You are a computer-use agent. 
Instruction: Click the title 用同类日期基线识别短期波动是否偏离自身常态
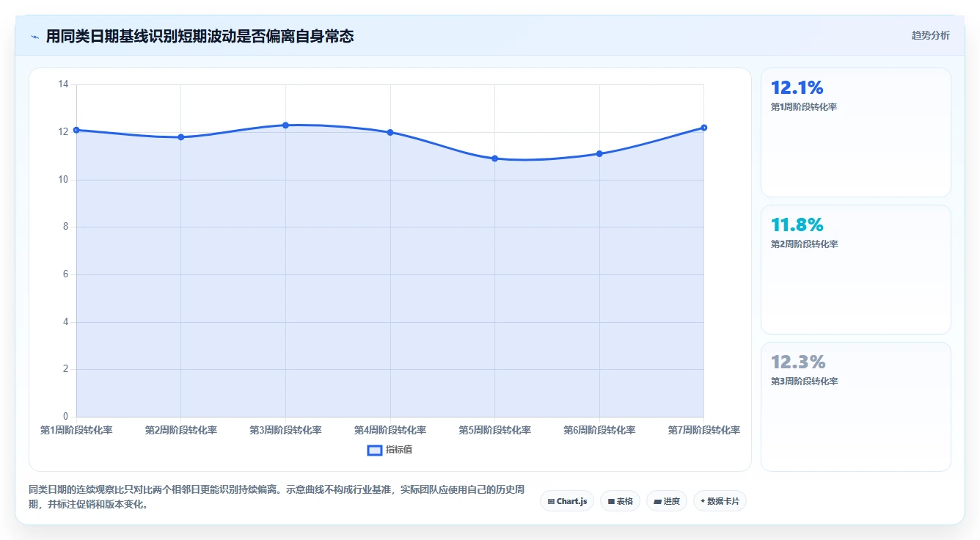tap(200, 36)
